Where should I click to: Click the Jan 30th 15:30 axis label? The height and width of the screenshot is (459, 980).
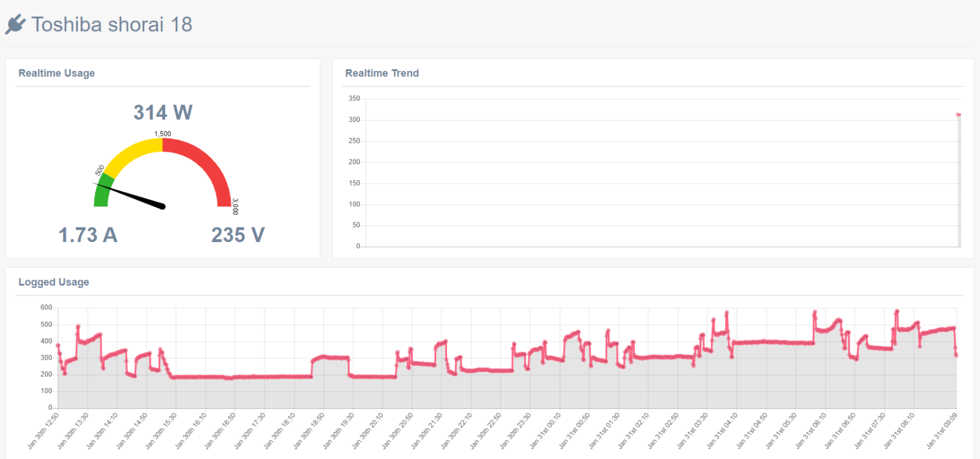161,431
